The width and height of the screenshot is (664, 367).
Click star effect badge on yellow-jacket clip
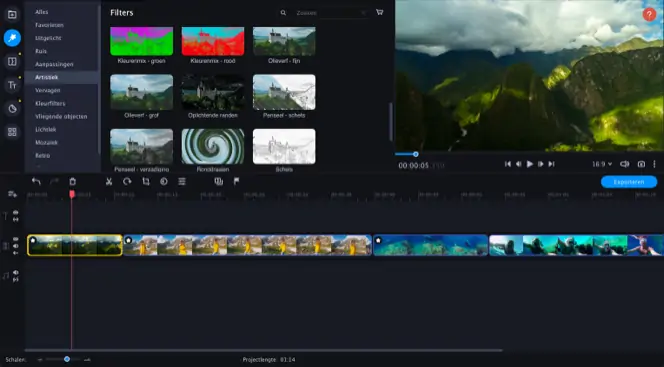point(128,240)
